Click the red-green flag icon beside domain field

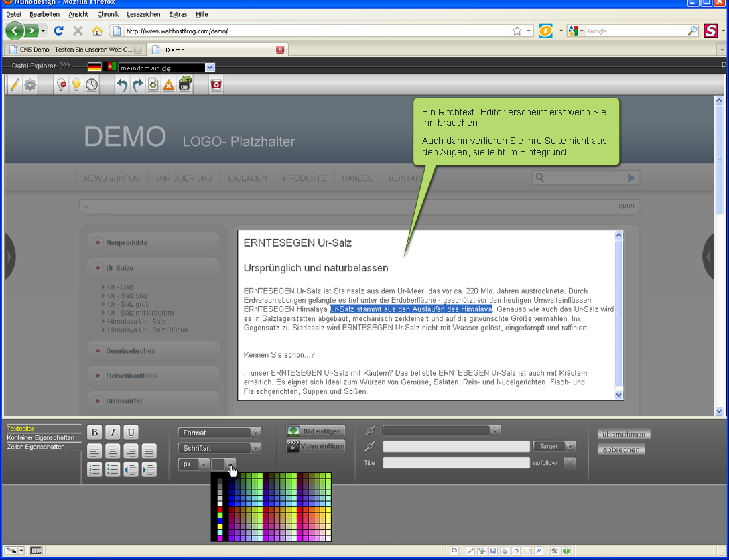[x=111, y=67]
